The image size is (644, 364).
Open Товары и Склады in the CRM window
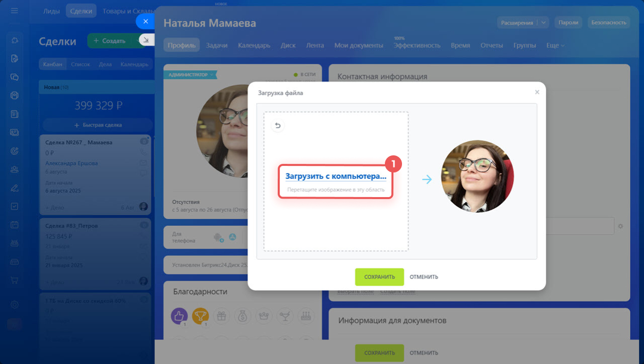[x=128, y=11]
